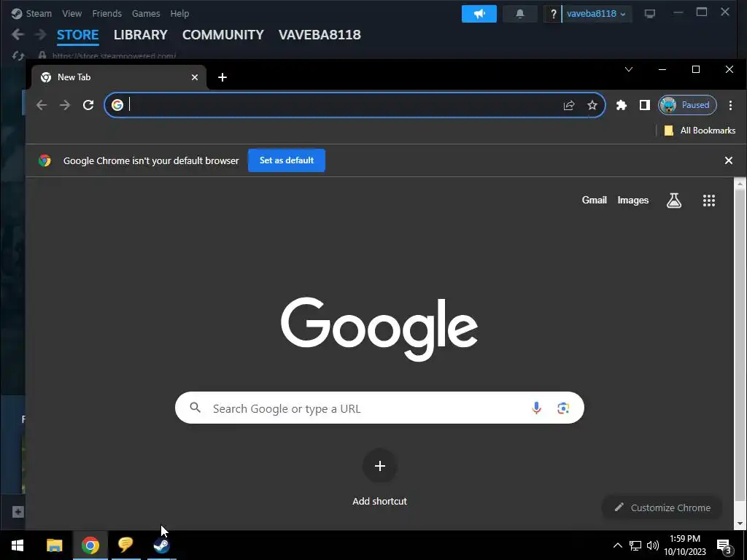Open Chrome three-dot menu
Image resolution: width=747 pixels, height=560 pixels.
(x=730, y=105)
